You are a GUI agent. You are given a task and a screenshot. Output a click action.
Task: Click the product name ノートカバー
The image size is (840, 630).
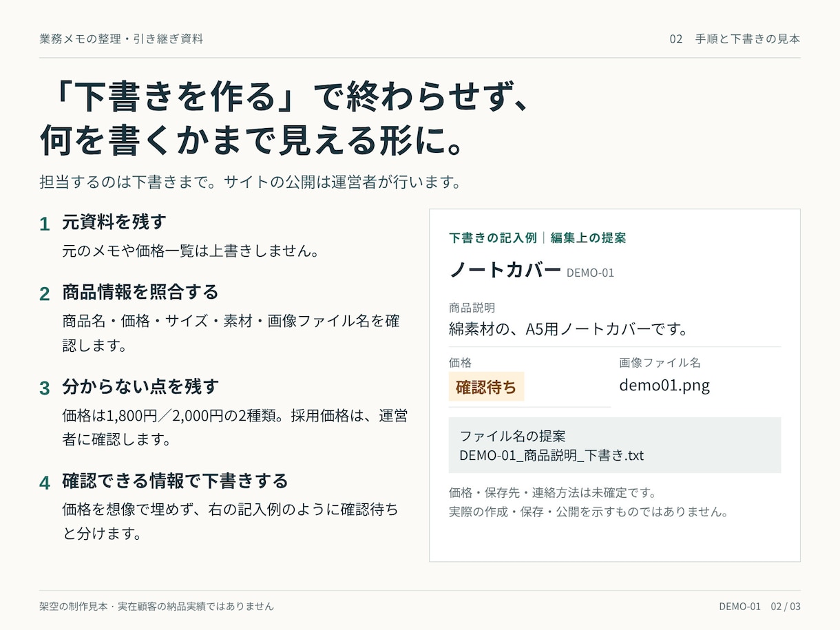505,270
